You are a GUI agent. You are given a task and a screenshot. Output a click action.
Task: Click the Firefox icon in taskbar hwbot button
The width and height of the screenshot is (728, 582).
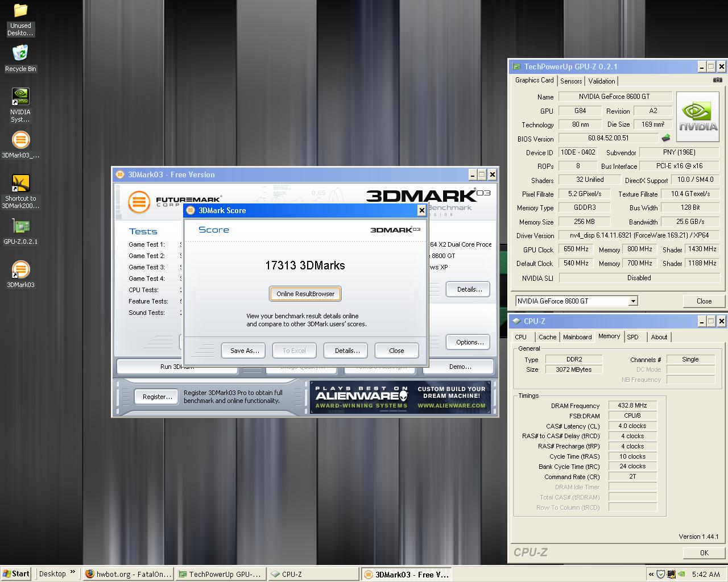[89, 574]
